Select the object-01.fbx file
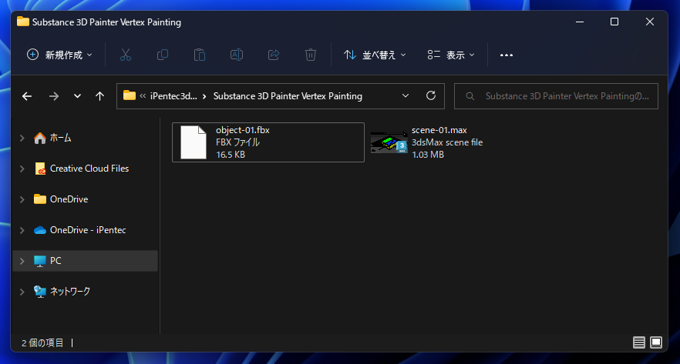This screenshot has width=680, height=364. [x=268, y=142]
